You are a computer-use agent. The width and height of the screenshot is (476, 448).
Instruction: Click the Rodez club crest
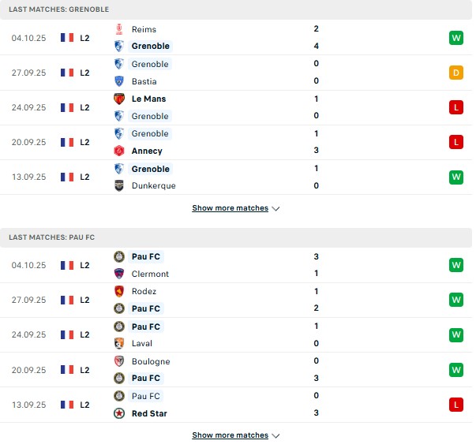coord(119,291)
